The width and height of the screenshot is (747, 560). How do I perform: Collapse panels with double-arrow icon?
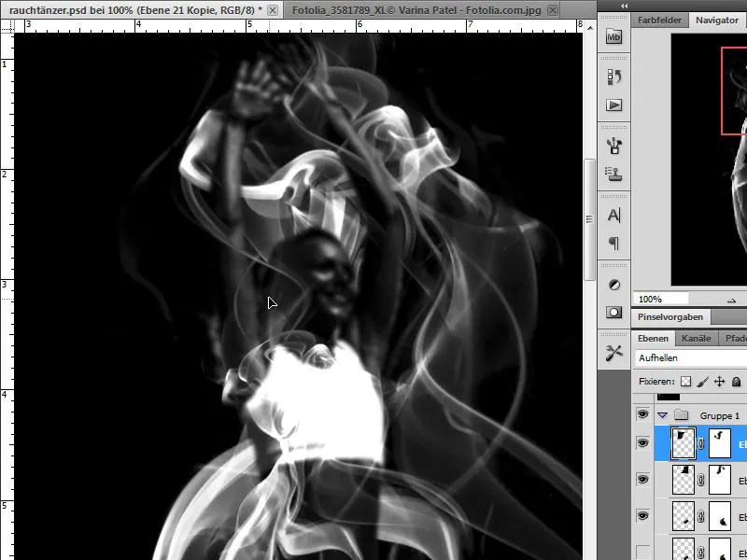(x=624, y=6)
